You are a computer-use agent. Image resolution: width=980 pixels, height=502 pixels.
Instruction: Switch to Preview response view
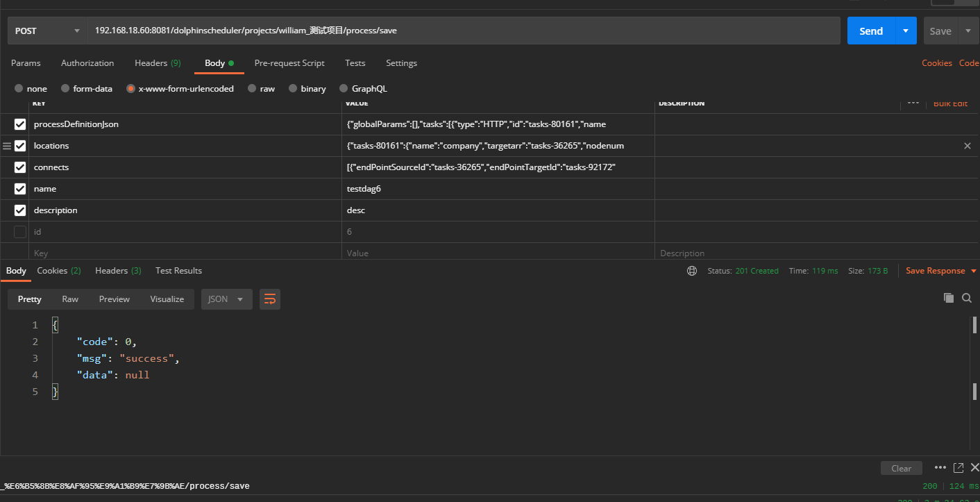pos(115,299)
